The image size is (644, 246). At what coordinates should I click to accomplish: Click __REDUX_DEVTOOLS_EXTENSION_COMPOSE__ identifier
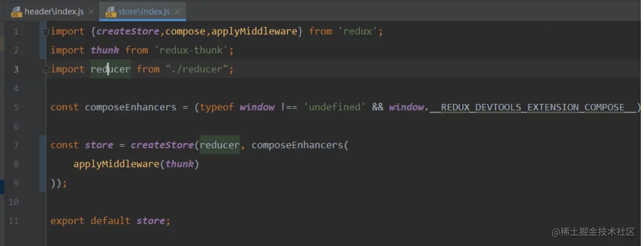(533, 107)
